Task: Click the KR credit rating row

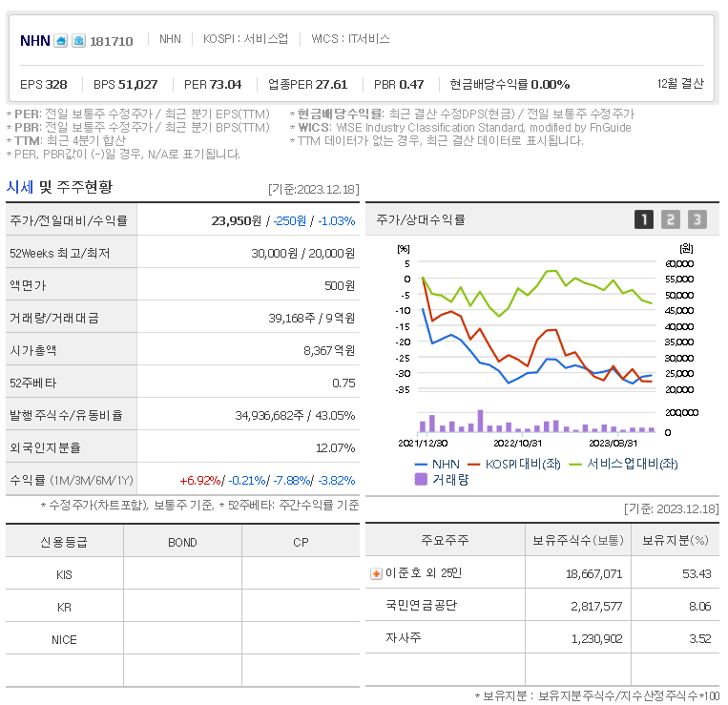Action: pos(182,607)
